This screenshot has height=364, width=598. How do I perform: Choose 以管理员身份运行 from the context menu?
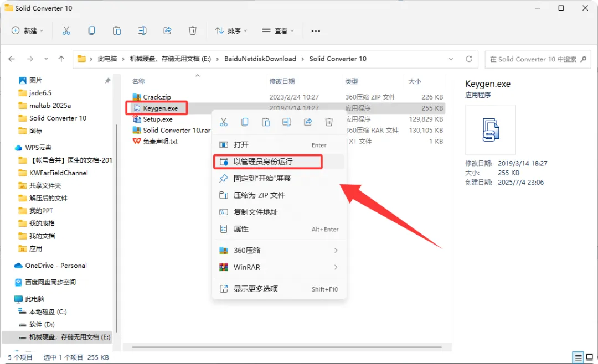(x=279, y=162)
